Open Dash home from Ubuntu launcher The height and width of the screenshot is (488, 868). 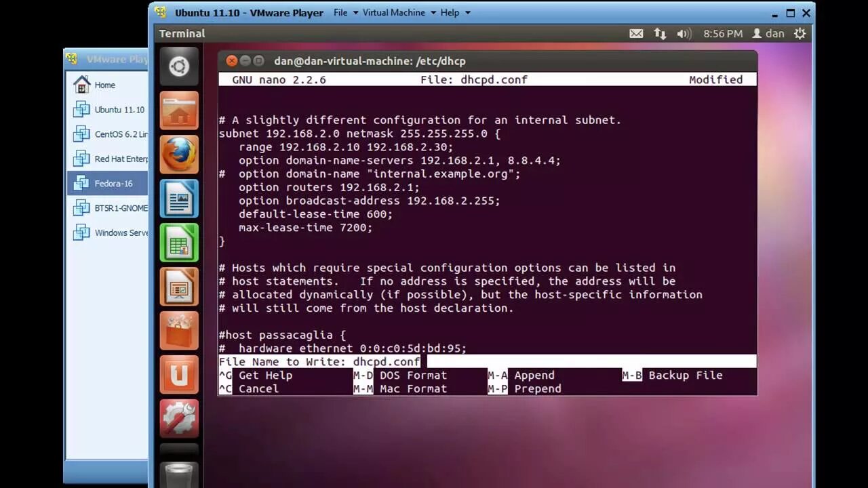coord(179,66)
